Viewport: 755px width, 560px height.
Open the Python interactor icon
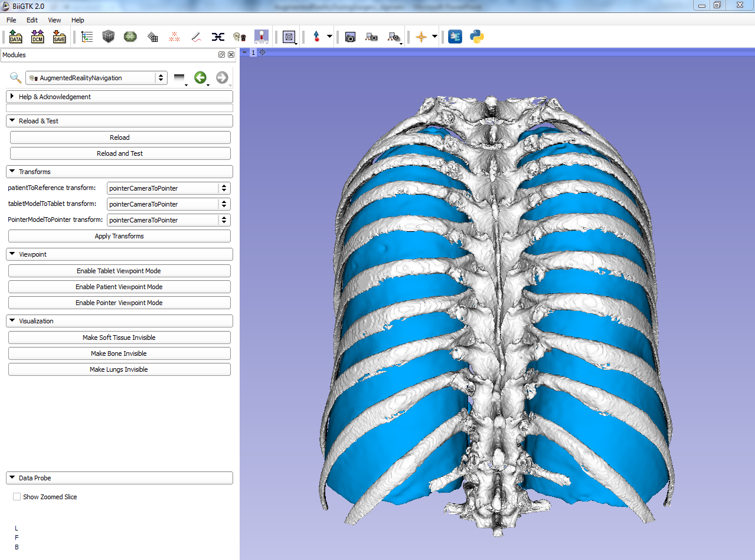click(477, 37)
